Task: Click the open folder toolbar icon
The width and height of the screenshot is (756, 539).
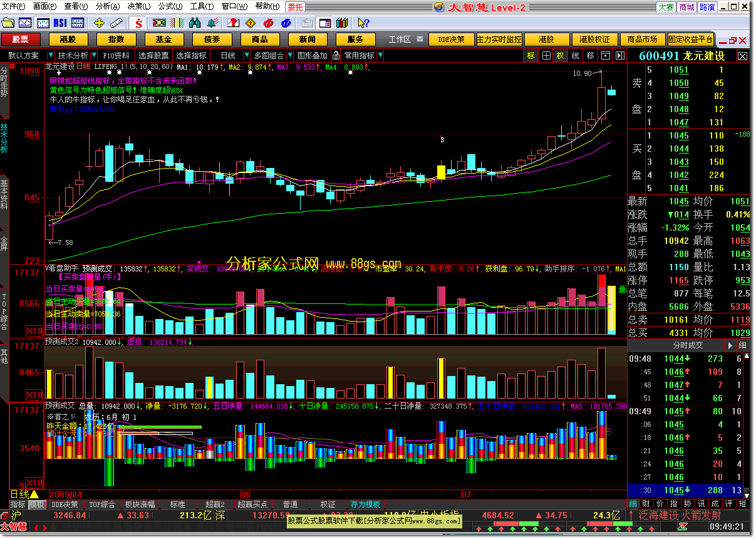Action: click(x=8, y=23)
